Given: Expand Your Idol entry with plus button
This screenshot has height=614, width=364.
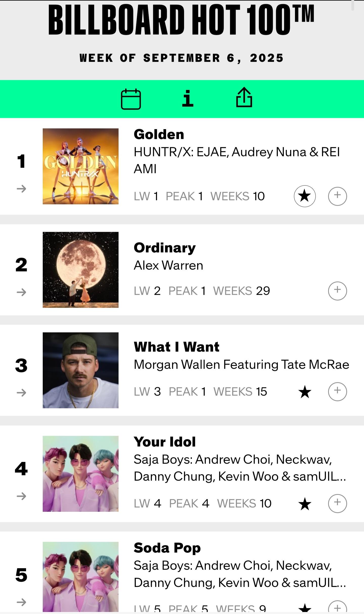Looking at the screenshot, I should [x=337, y=503].
